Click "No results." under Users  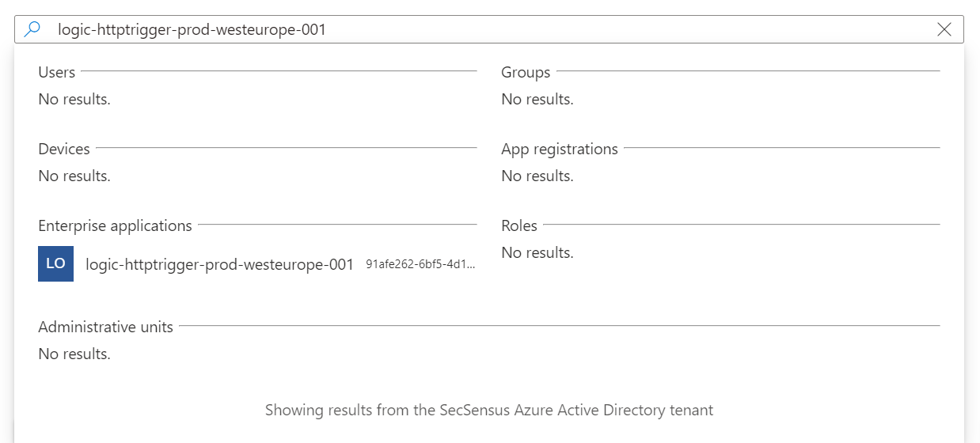point(74,99)
